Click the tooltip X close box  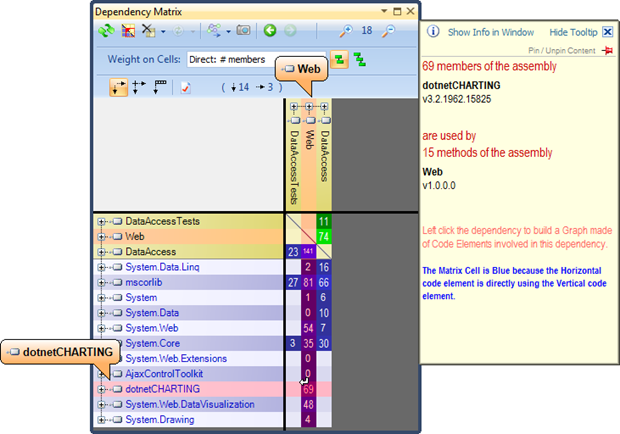click(608, 32)
